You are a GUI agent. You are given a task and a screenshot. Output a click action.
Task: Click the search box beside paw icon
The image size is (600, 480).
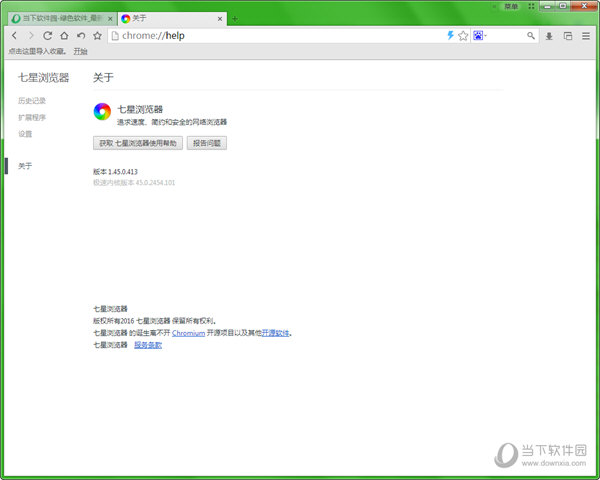point(506,36)
